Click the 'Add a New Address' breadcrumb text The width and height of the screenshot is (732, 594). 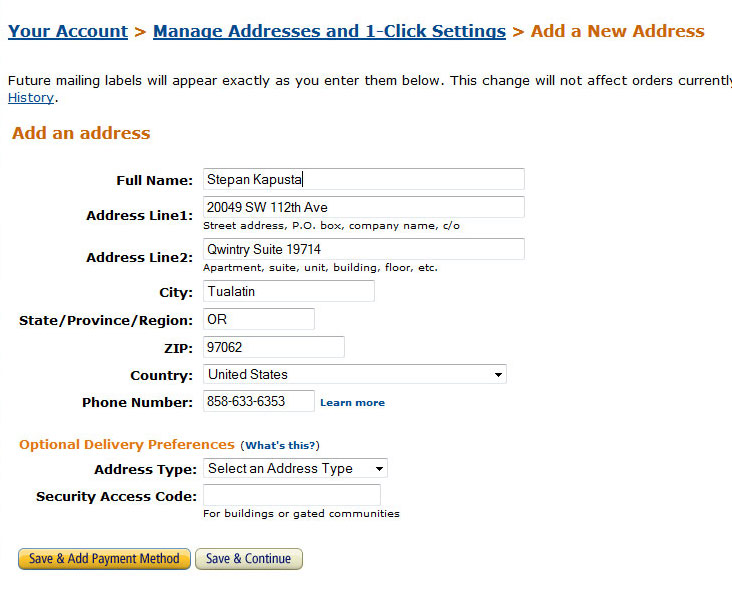[617, 31]
